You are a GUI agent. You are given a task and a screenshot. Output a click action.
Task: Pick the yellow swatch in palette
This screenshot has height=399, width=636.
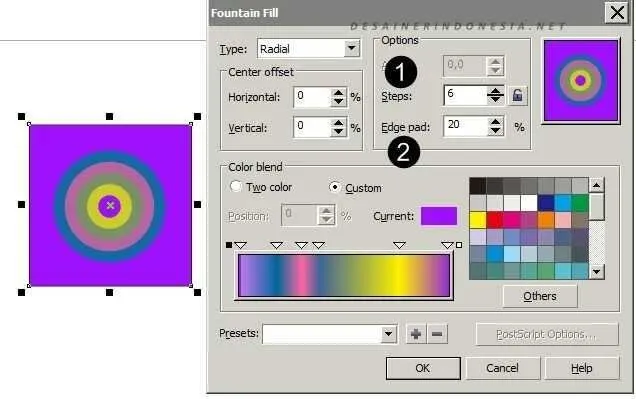pos(478,220)
